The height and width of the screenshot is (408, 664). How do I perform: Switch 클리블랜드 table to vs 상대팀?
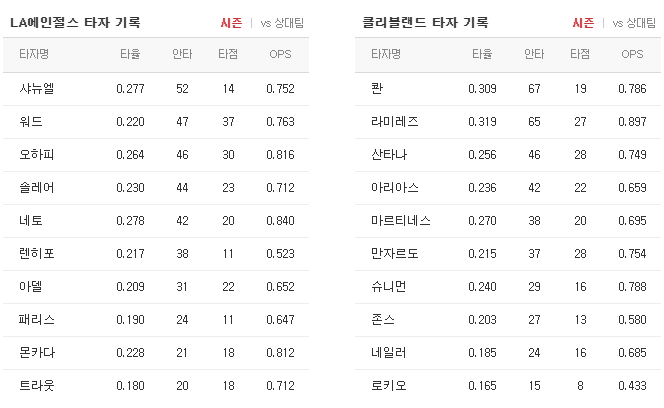point(634,23)
